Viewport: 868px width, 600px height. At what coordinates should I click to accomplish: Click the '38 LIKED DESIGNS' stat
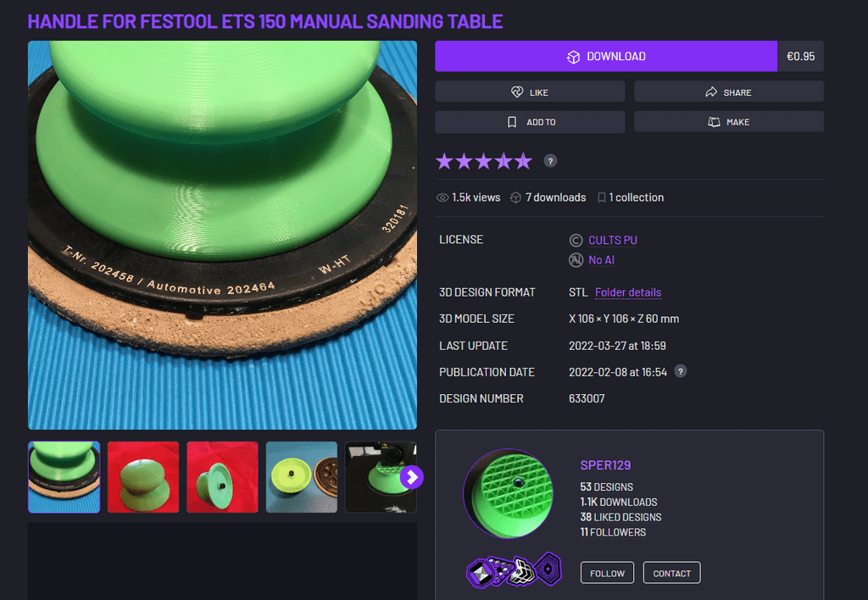tap(620, 517)
